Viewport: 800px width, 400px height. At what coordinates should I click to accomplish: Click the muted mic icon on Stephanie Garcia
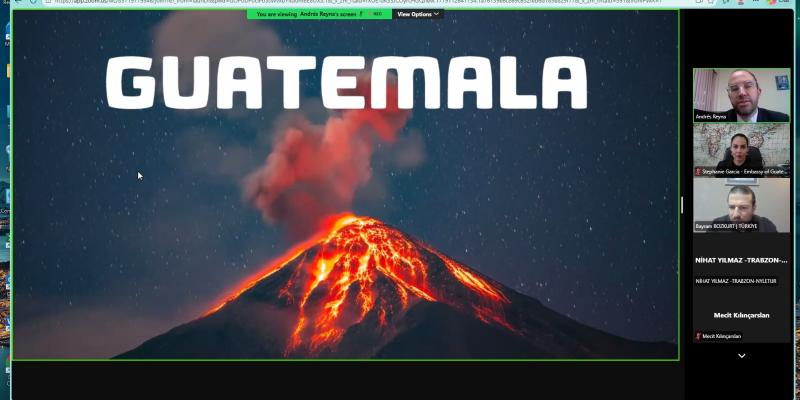698,172
